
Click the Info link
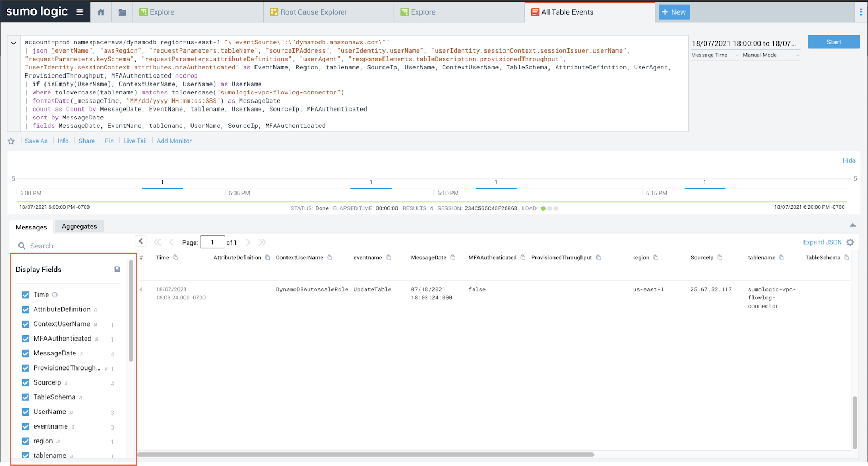[63, 141]
